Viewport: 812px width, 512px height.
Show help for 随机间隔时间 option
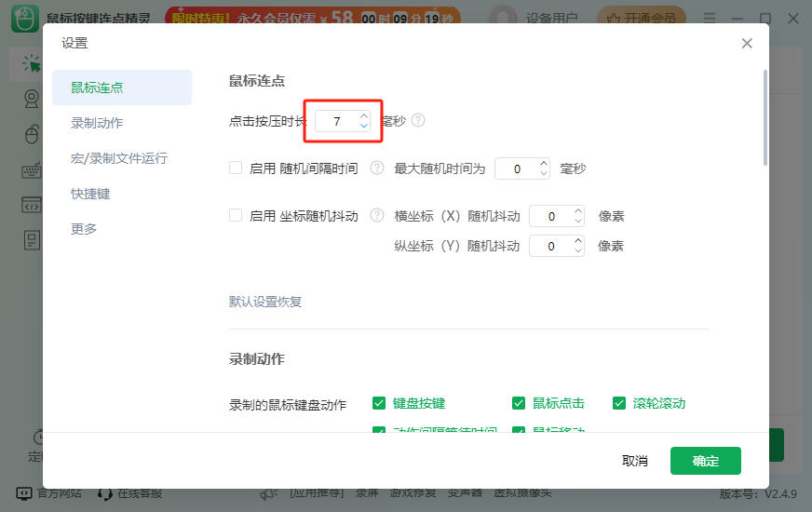[377, 168]
